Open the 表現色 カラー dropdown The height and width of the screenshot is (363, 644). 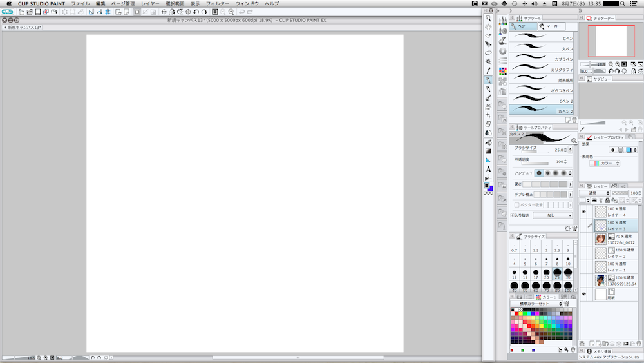click(x=605, y=163)
